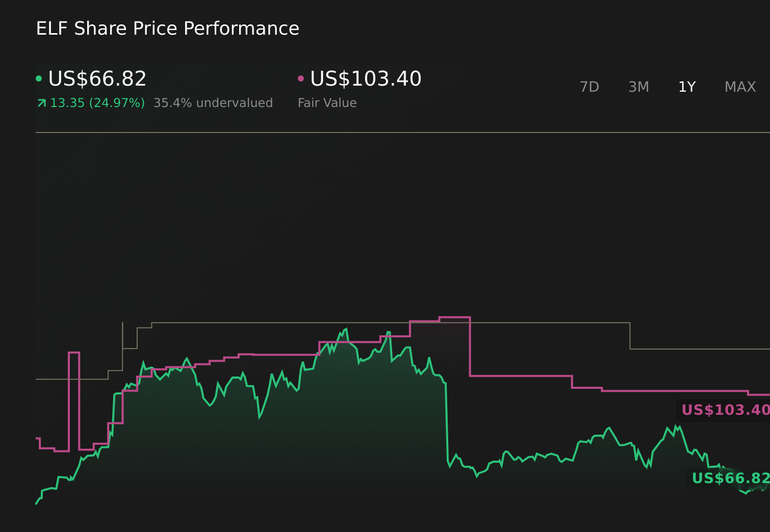Click the pink Fair Value legend dot

click(301, 77)
